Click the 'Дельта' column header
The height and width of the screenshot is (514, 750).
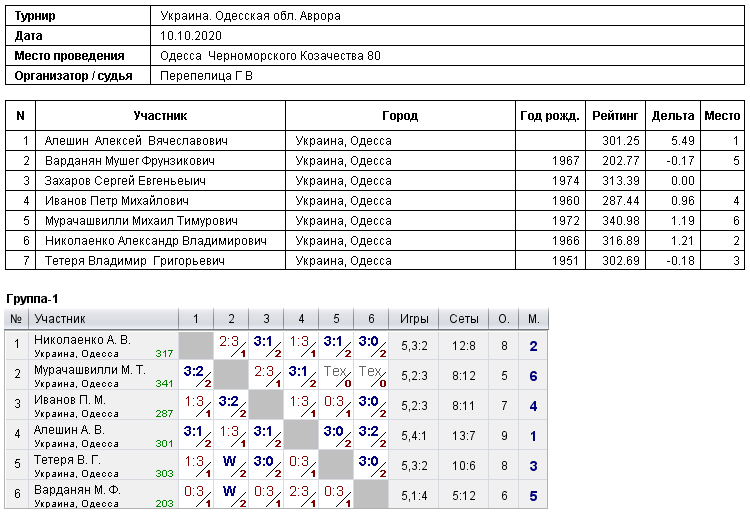click(x=673, y=116)
